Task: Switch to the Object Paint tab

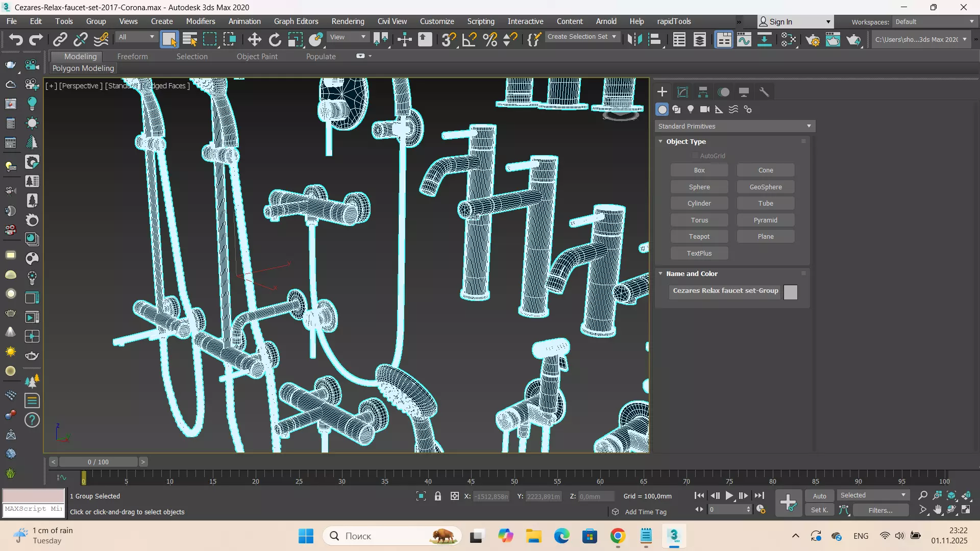Action: (257, 57)
